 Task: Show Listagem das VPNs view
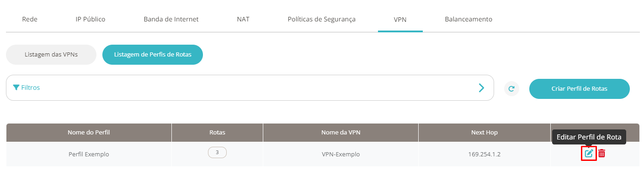(x=51, y=55)
